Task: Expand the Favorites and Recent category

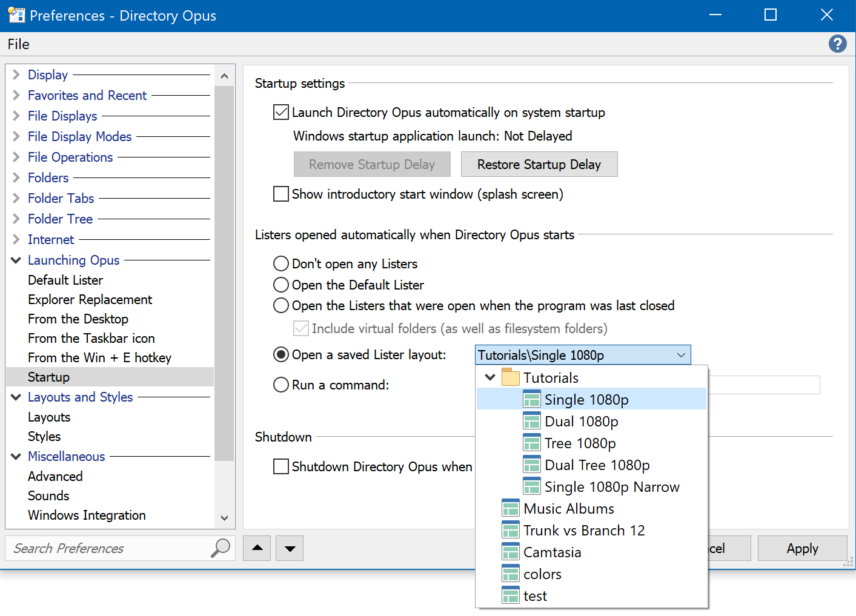Action: [16, 95]
